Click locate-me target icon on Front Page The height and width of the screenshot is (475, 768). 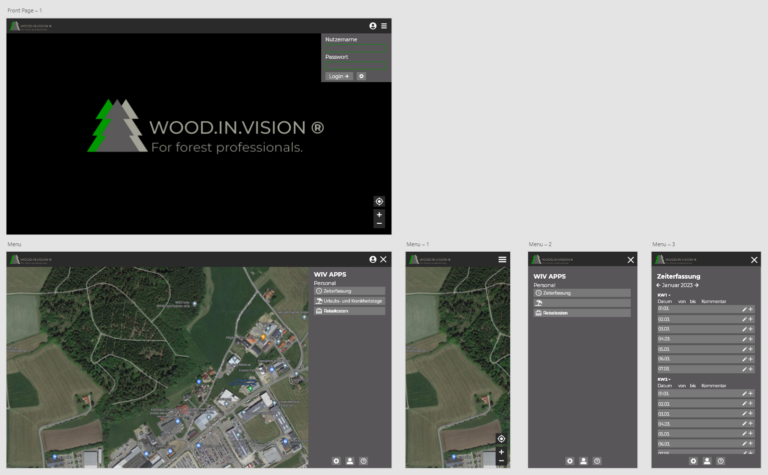[x=379, y=201]
